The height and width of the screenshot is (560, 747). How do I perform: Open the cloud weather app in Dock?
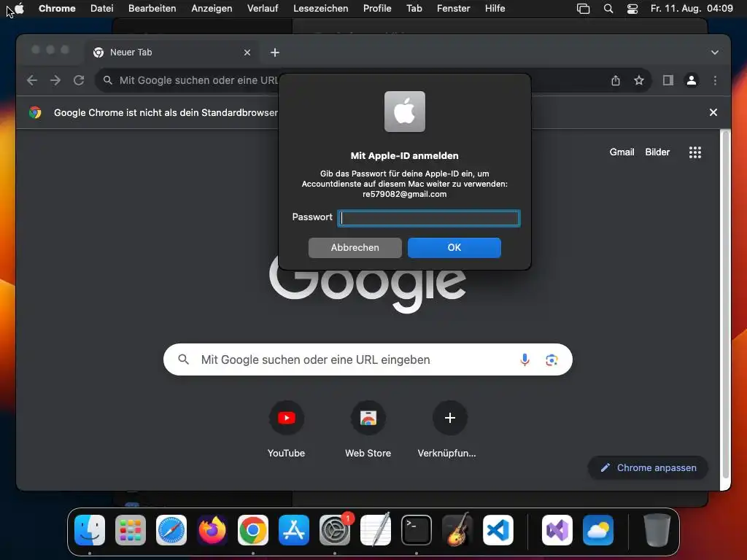[598, 530]
